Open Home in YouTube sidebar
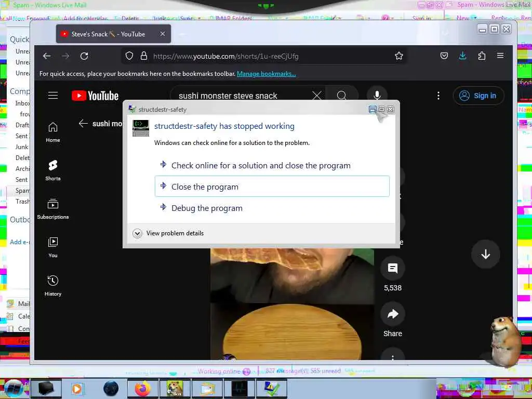This screenshot has width=532, height=399. click(53, 132)
